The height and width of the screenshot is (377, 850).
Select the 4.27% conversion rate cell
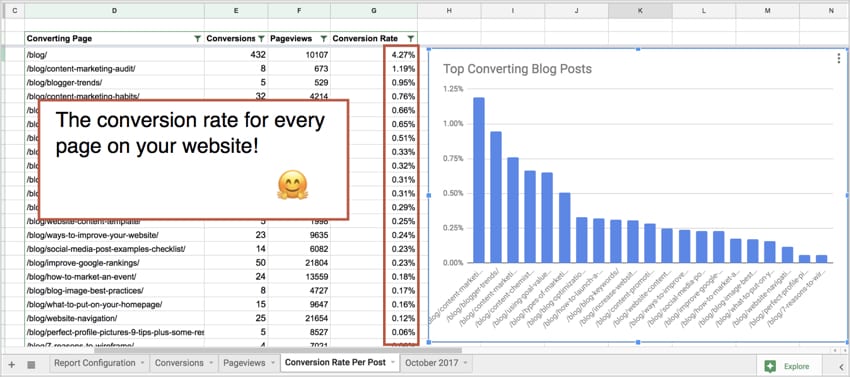click(x=401, y=55)
